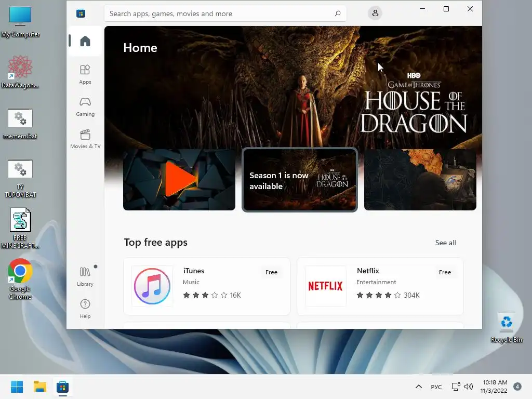This screenshot has width=532, height=399.
Task: Select the dark painting banner thumbnail
Action: point(420,180)
